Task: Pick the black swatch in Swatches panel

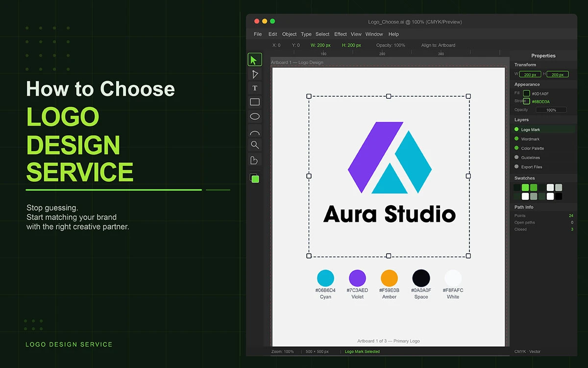Action: 559,196
